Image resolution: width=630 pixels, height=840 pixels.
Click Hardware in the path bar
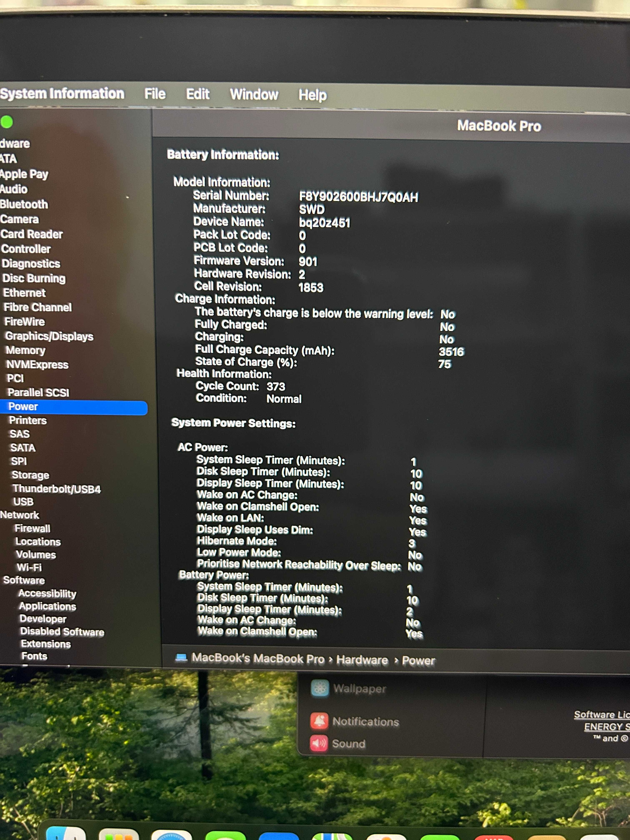[x=362, y=660]
